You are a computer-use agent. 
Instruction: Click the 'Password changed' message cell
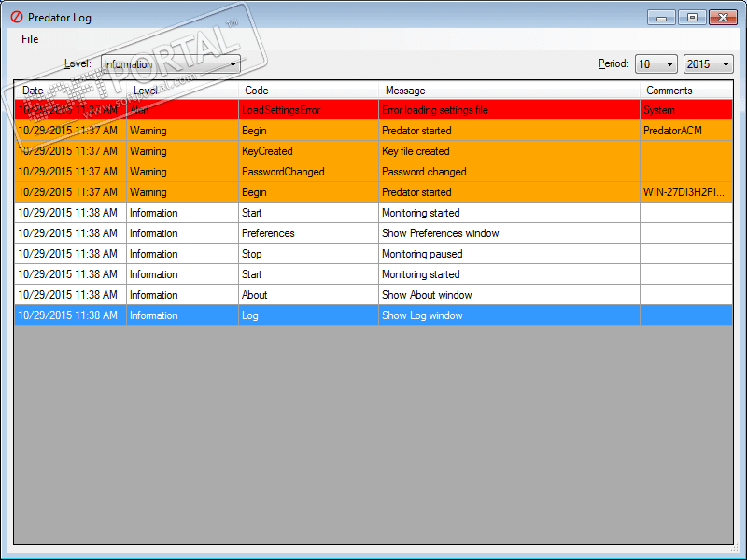tap(509, 172)
